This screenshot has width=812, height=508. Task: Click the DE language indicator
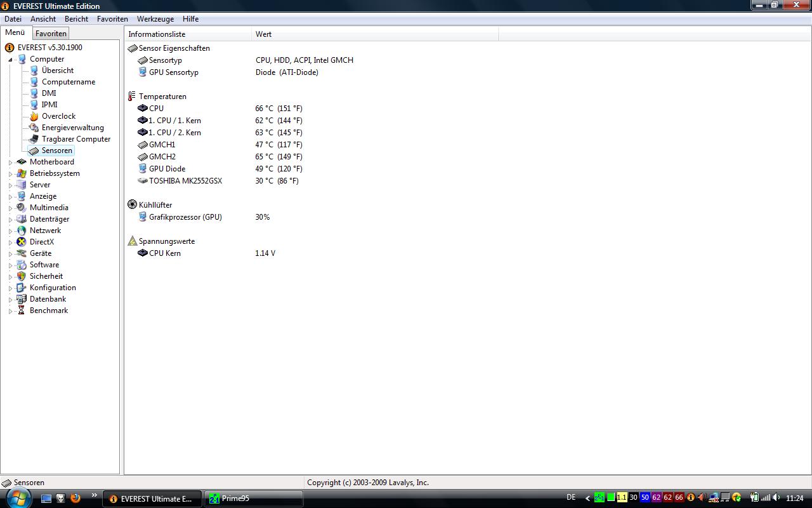[x=571, y=498]
